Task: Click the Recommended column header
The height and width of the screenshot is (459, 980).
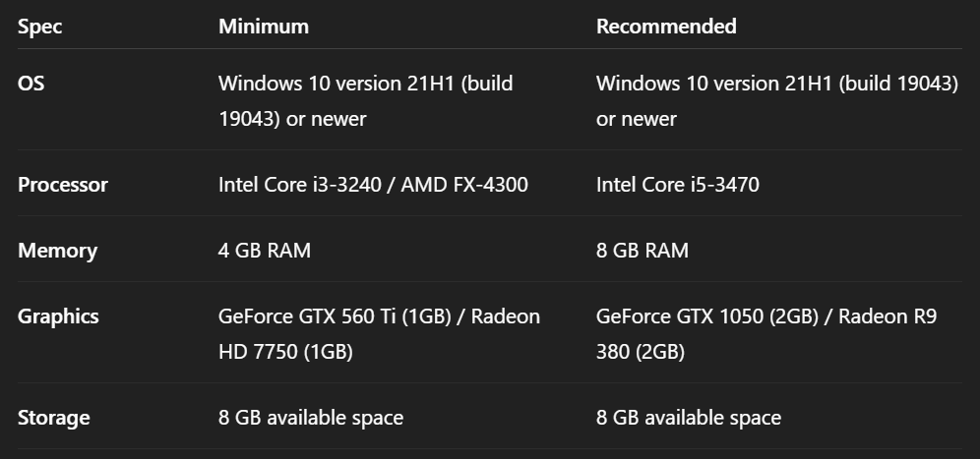Action: (665, 27)
